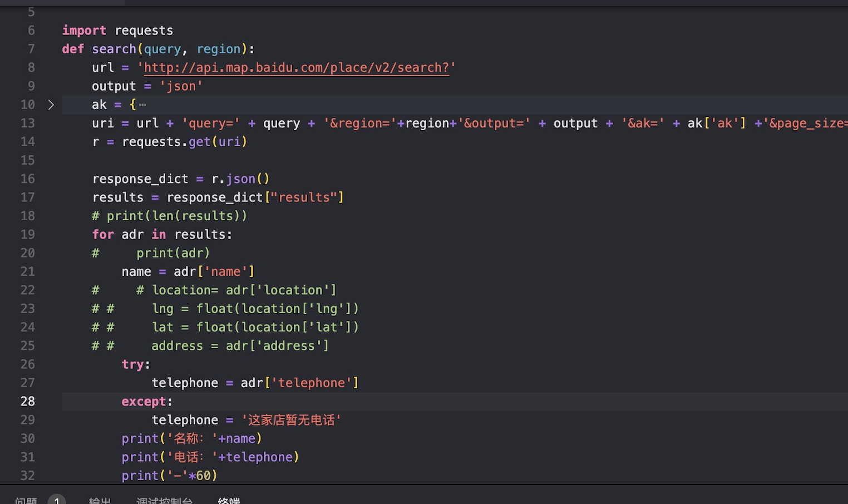Viewport: 848px width, 504px height.
Task: Click the folded-code ellipsis after "ak = {"
Action: click(x=143, y=105)
